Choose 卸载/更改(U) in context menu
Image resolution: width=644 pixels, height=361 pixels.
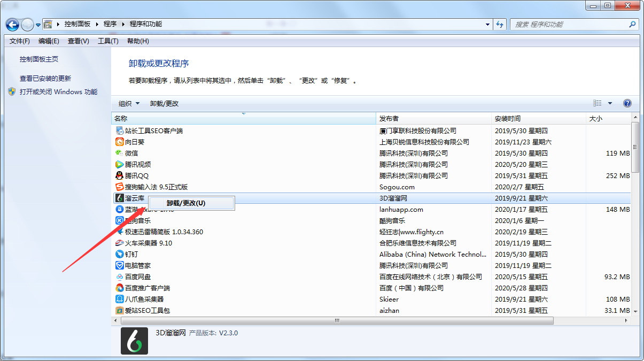[x=191, y=203]
